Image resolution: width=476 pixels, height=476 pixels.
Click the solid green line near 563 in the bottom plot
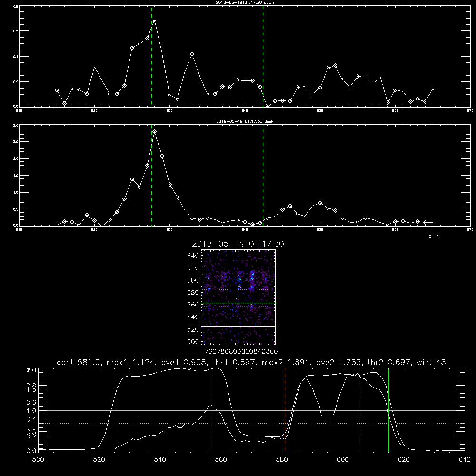tap(229, 410)
